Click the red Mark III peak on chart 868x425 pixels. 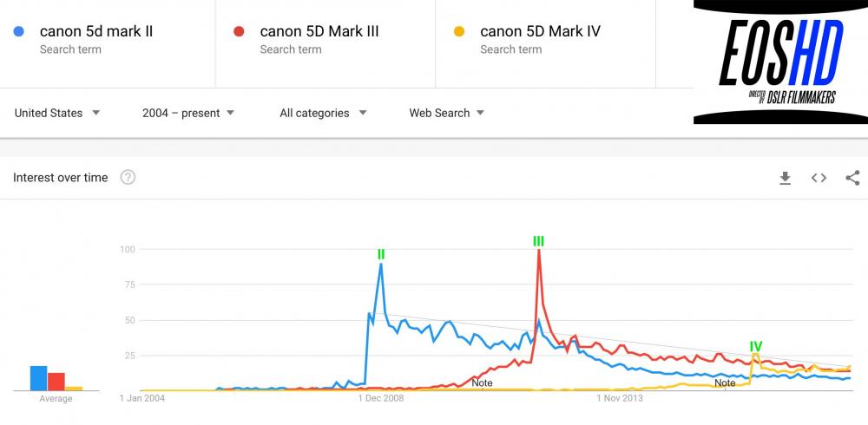coord(539,252)
